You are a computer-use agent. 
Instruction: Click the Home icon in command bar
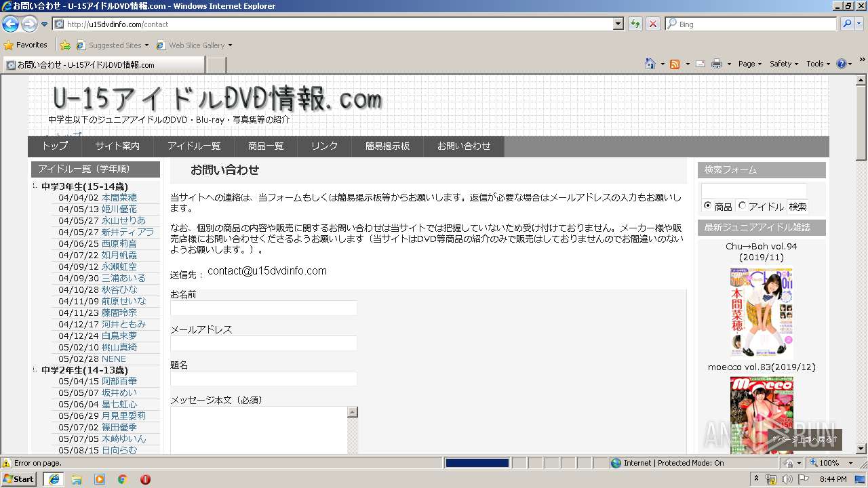650,64
